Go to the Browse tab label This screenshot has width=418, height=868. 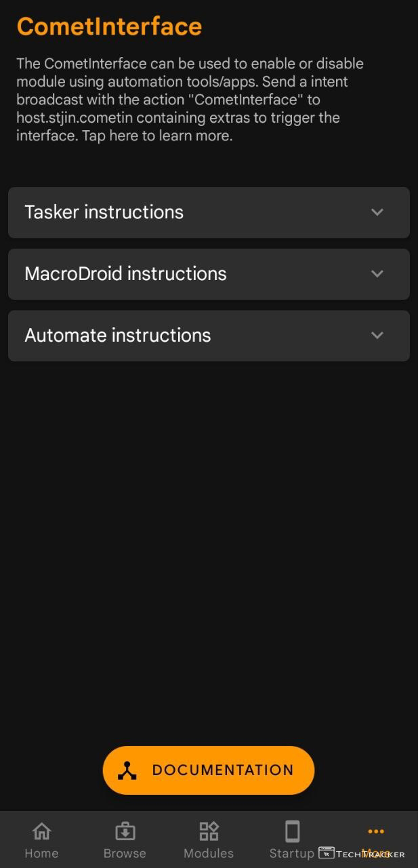pyautogui.click(x=125, y=853)
